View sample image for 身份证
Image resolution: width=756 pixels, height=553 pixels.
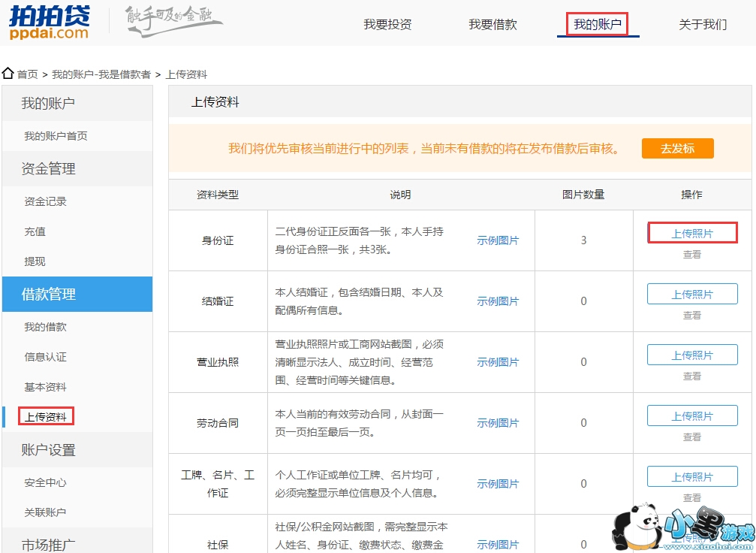tap(498, 240)
